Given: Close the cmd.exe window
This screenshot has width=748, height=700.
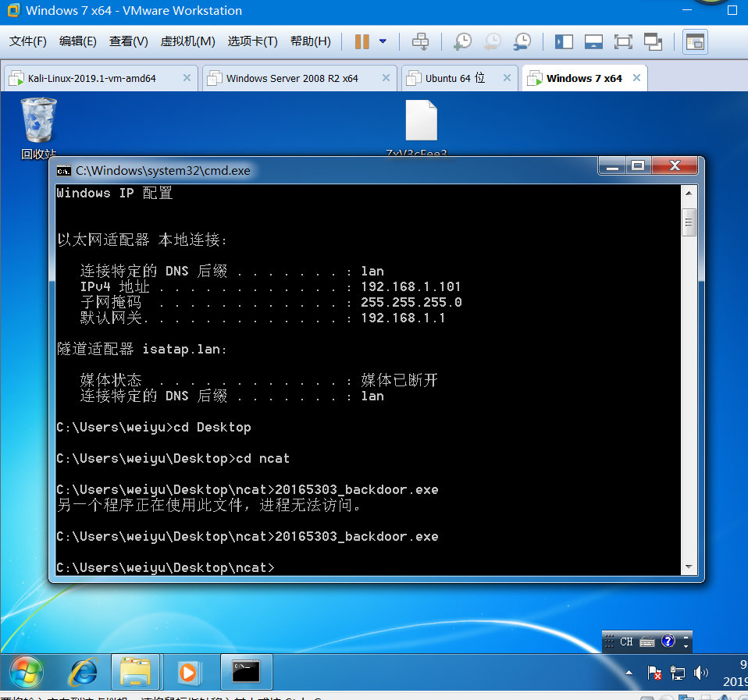Looking at the screenshot, I should 675,166.
